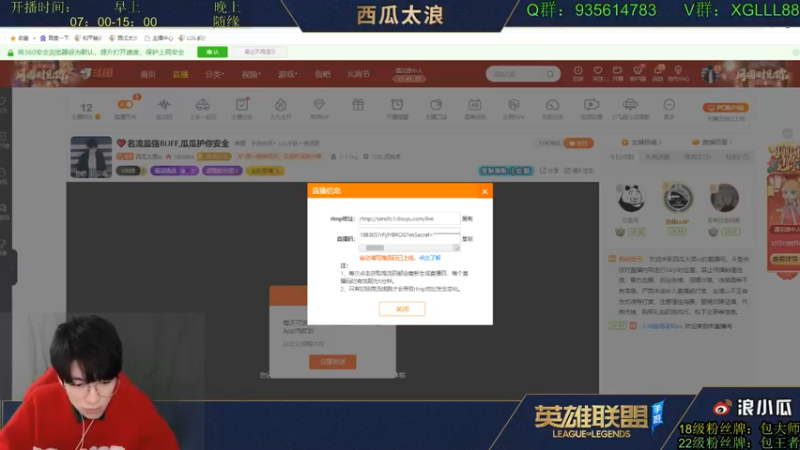Image resolution: width=800 pixels, height=450 pixels.
Task: Click the orange 关注 follow button
Action: 578,143
